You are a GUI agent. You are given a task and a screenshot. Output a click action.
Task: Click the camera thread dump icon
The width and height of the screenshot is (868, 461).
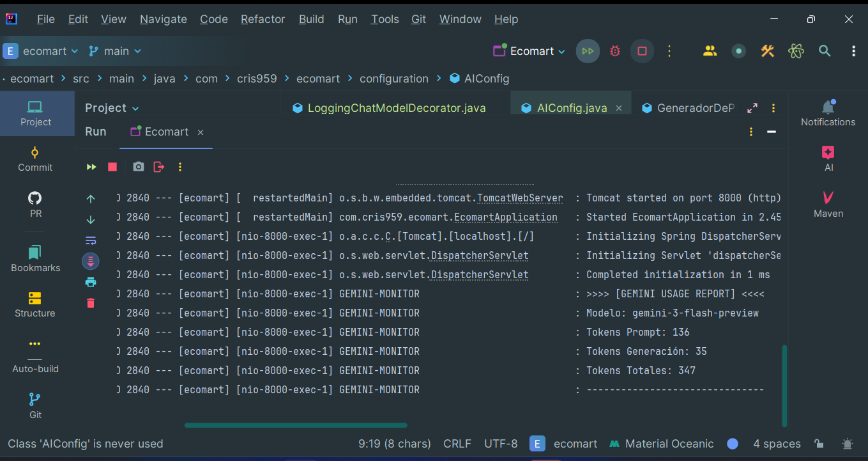(138, 167)
